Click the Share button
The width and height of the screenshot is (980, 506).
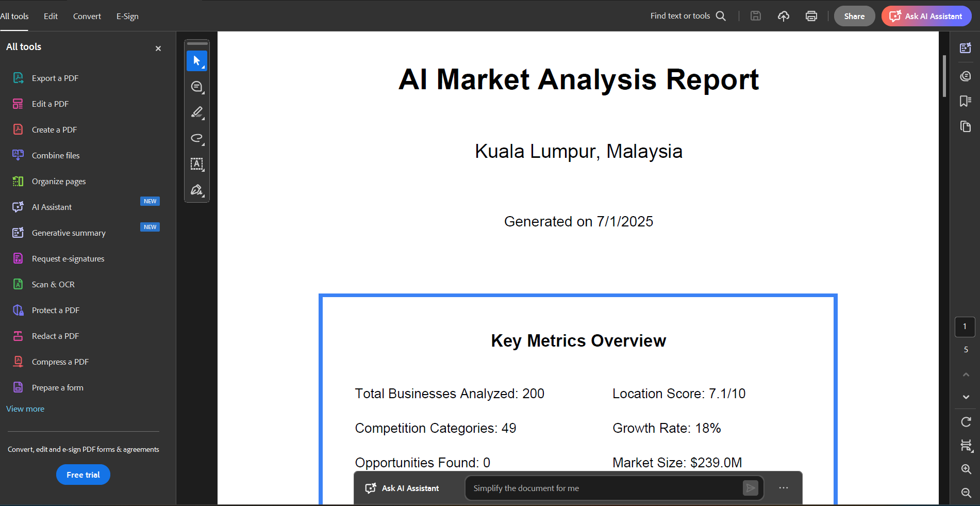coord(854,16)
